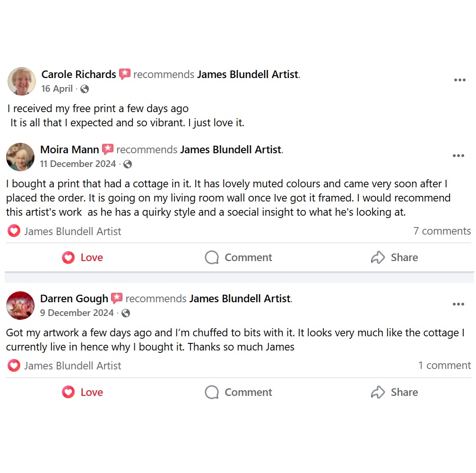Click the heart reaction icon under Moira's review
Screen dimensions: 476x473
(14, 231)
